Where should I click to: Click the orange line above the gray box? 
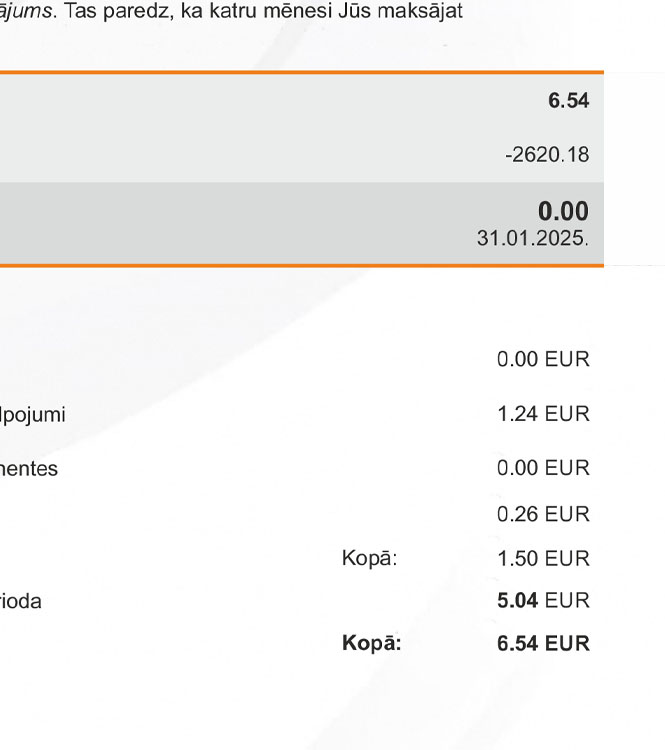tap(300, 72)
